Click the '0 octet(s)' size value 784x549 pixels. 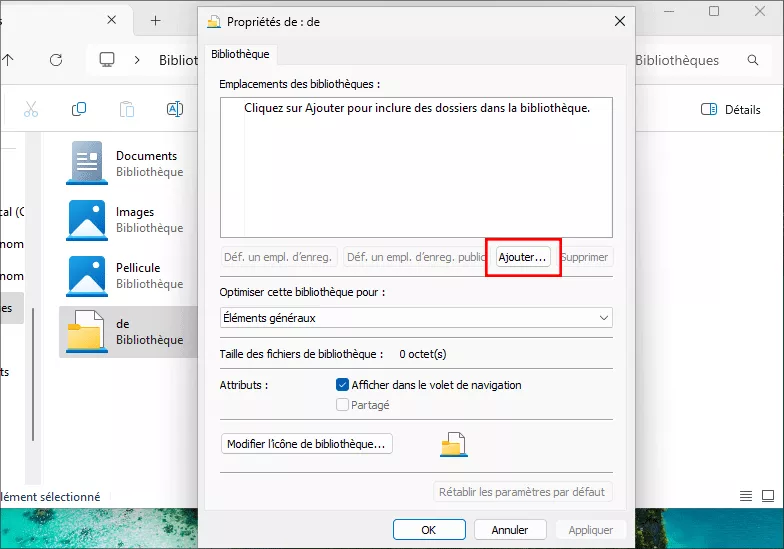click(x=422, y=354)
